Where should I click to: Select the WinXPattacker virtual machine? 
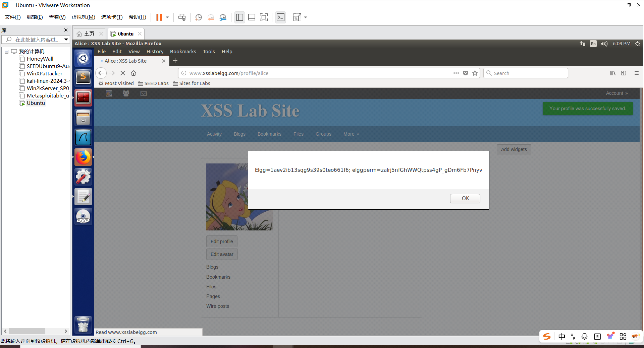tap(44, 74)
